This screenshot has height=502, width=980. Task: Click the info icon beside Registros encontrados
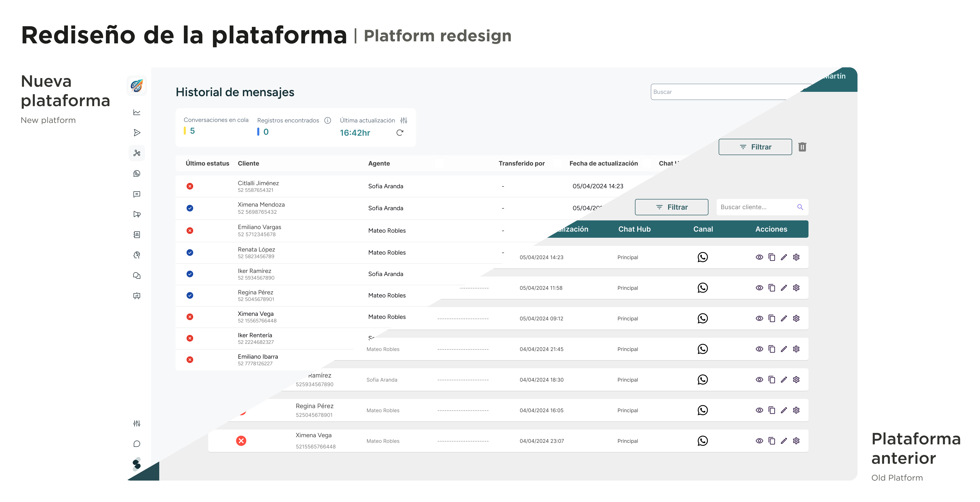click(327, 120)
